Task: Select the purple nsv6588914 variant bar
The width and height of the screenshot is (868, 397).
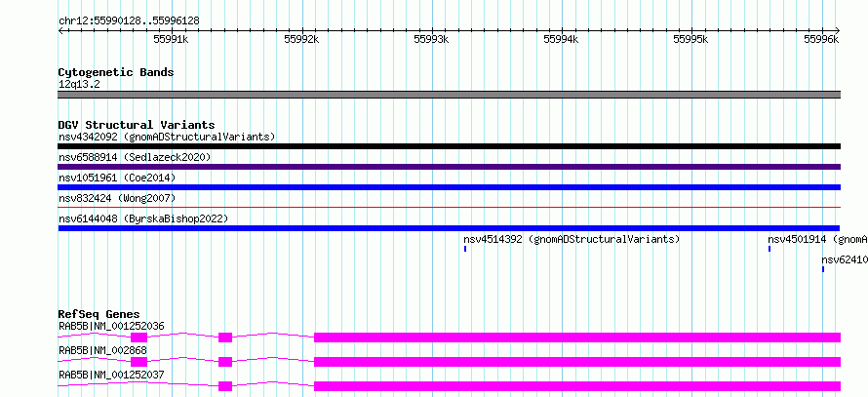Action: (449, 167)
